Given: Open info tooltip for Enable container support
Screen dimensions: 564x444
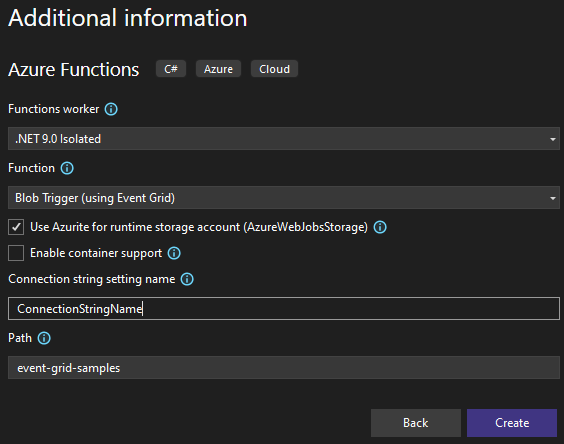Looking at the screenshot, I should coord(174,253).
